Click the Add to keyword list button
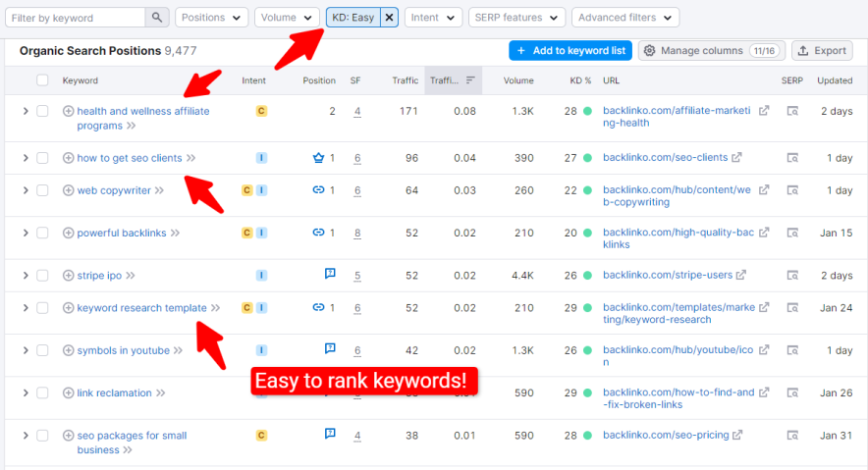This screenshot has height=470, width=868. [x=570, y=51]
